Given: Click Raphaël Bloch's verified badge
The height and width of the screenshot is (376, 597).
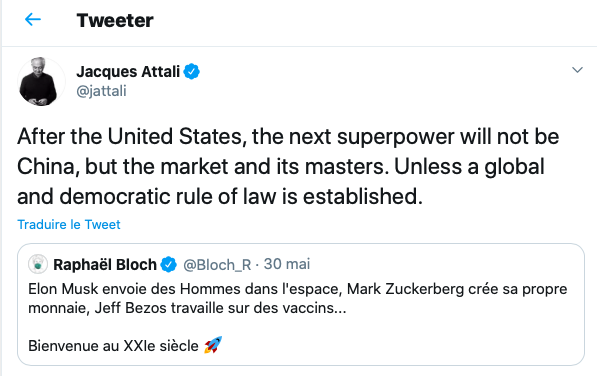Looking at the screenshot, I should click(x=168, y=264).
